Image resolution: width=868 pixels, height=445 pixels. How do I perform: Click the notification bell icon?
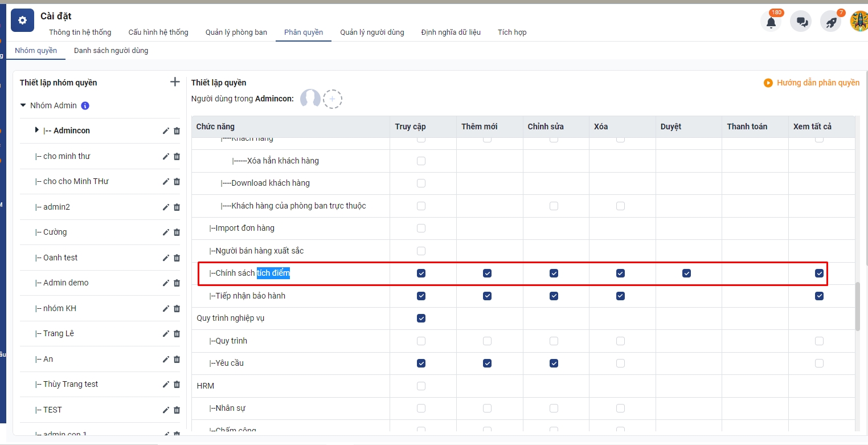pos(771,22)
